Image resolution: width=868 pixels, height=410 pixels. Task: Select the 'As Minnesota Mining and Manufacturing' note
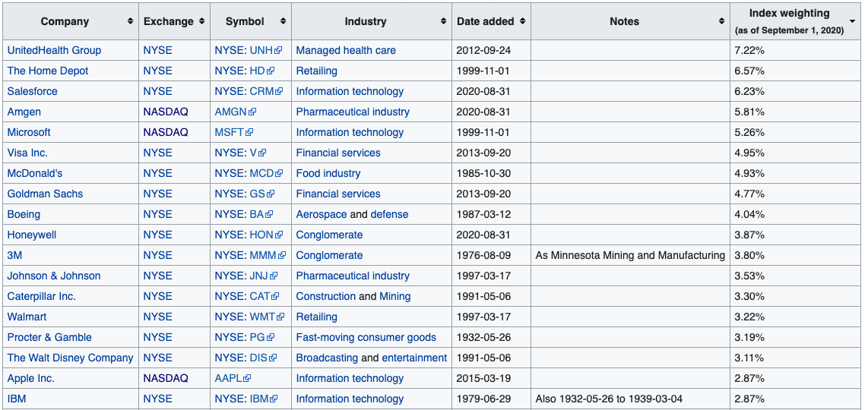(x=631, y=255)
